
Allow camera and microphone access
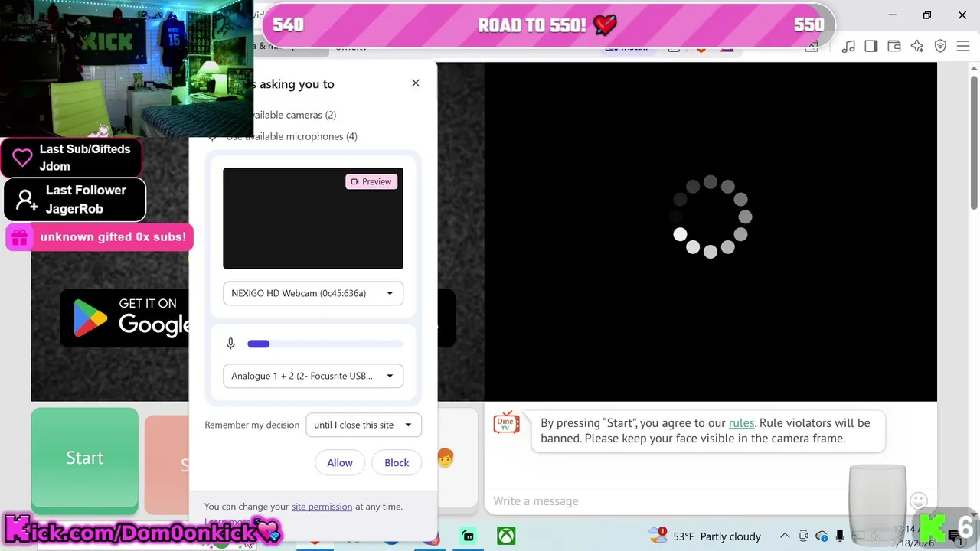coord(340,462)
